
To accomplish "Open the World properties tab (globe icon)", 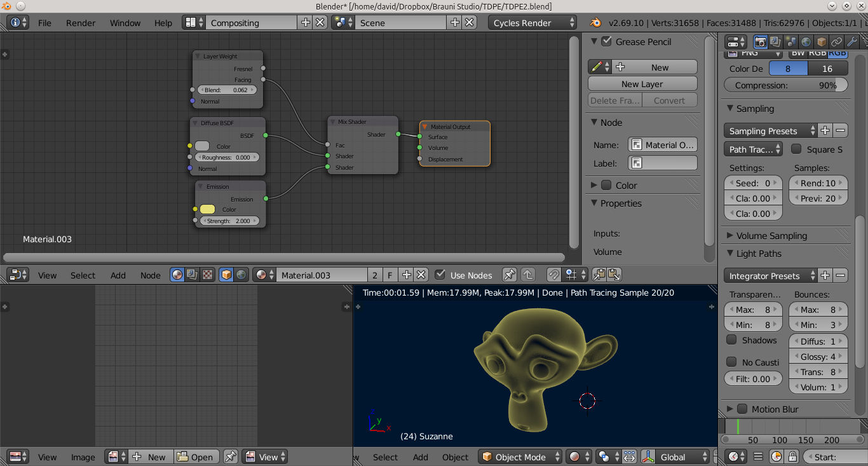I will coord(806,42).
